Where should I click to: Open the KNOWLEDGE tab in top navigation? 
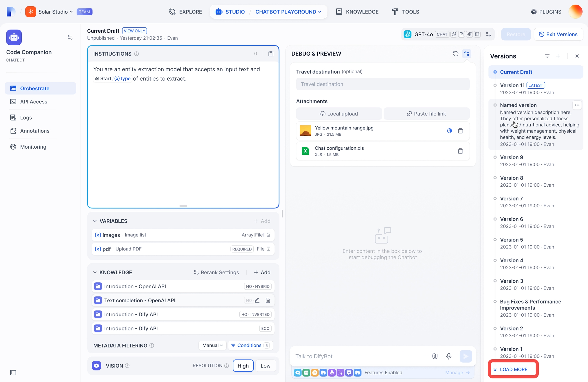(357, 12)
